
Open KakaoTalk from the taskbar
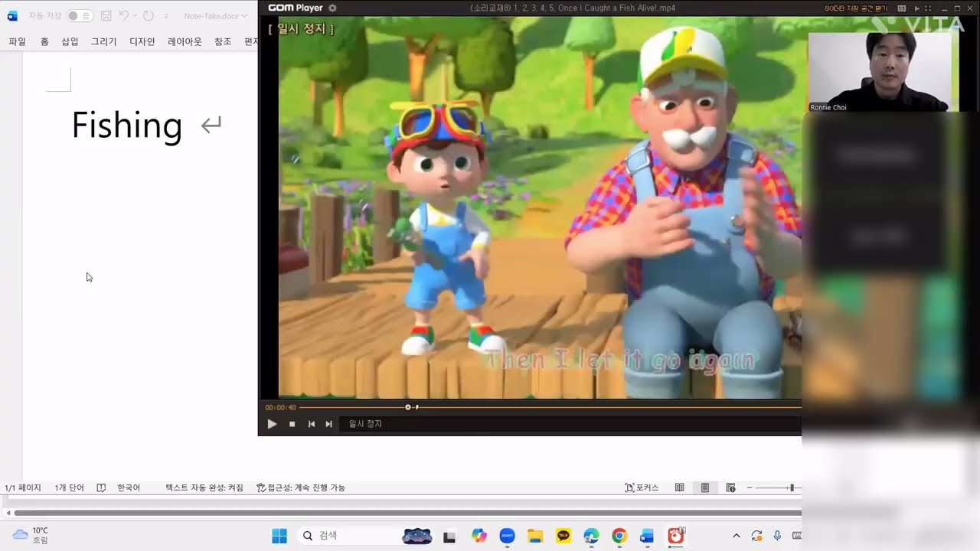(563, 536)
